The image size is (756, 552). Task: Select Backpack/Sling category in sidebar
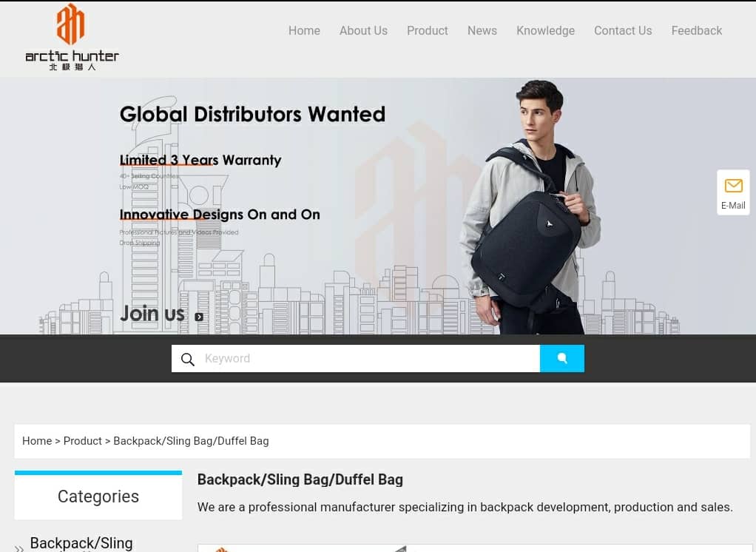(81, 543)
